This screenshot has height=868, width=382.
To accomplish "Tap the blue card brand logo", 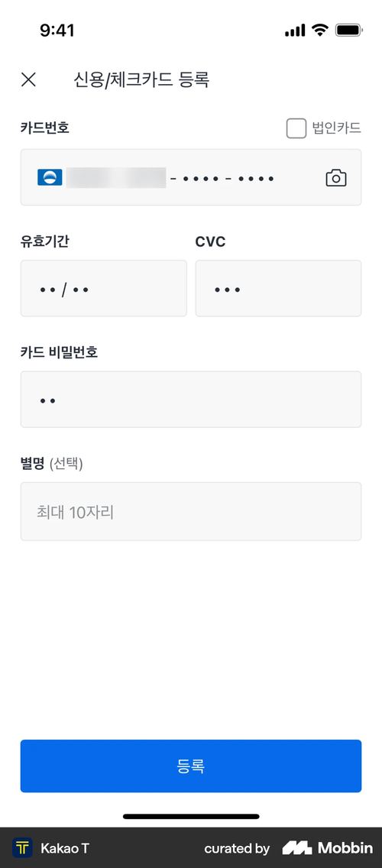I will point(50,178).
